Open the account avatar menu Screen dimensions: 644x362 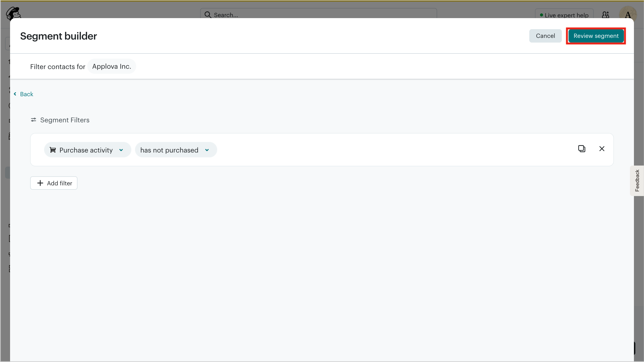628,14
